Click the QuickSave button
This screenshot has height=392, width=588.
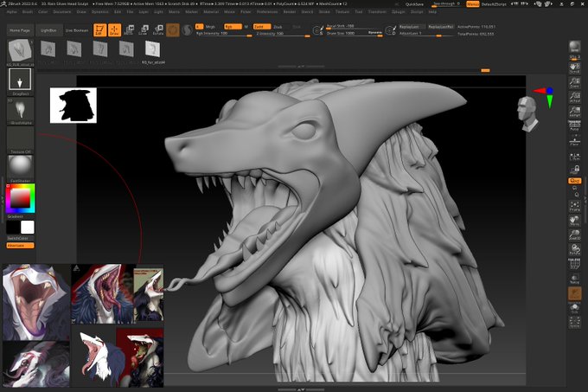tap(414, 4)
